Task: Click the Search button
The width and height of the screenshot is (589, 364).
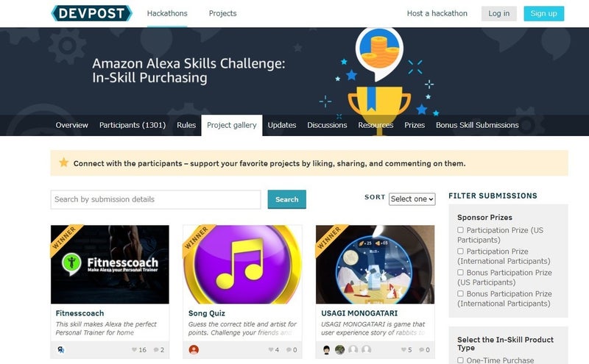Action: (286, 199)
